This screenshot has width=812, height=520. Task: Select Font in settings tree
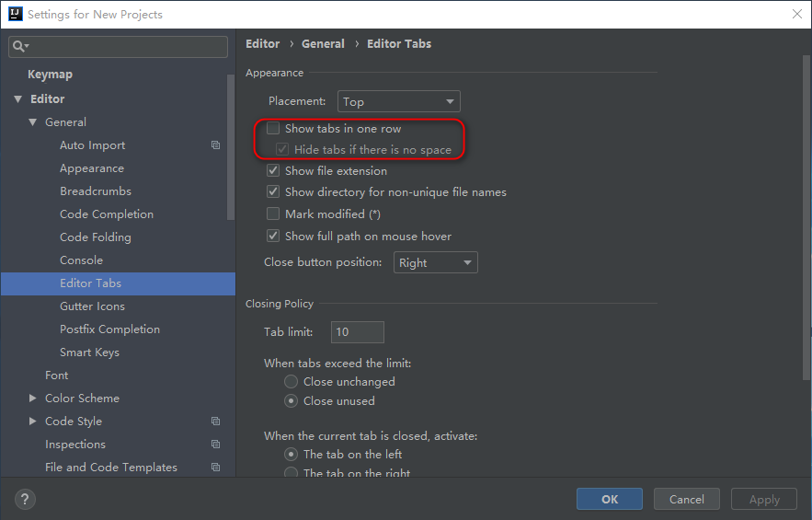pos(56,376)
